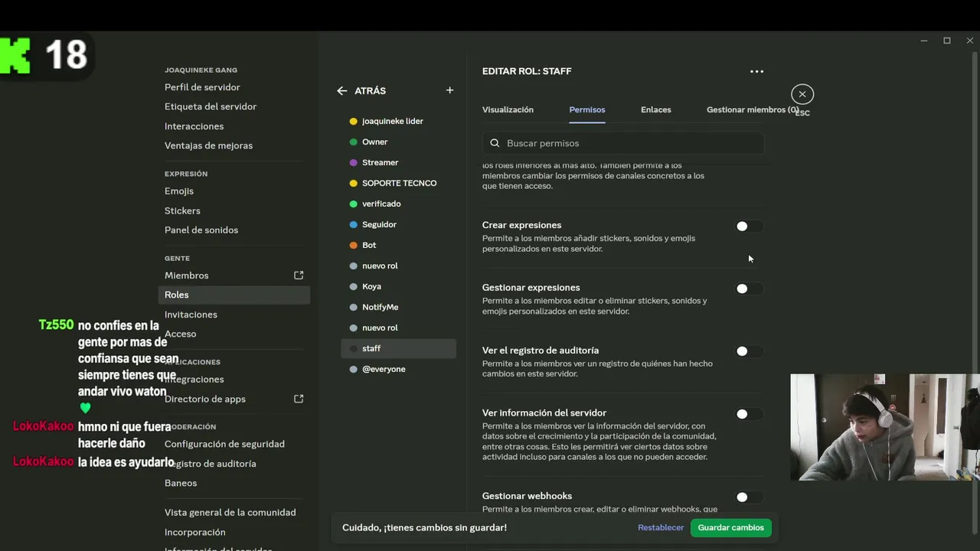
Task: Open Emojis in the settings sidebar
Action: coord(179,191)
